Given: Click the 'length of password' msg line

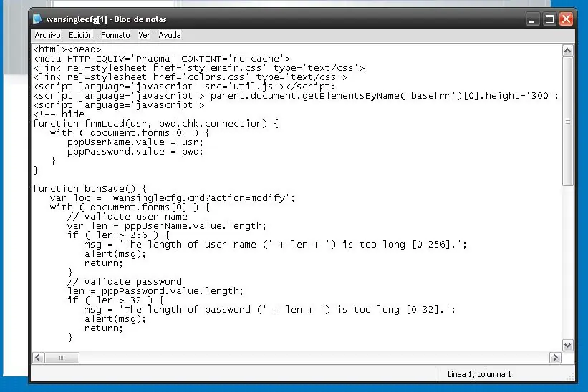Looking at the screenshot, I should pos(269,310).
